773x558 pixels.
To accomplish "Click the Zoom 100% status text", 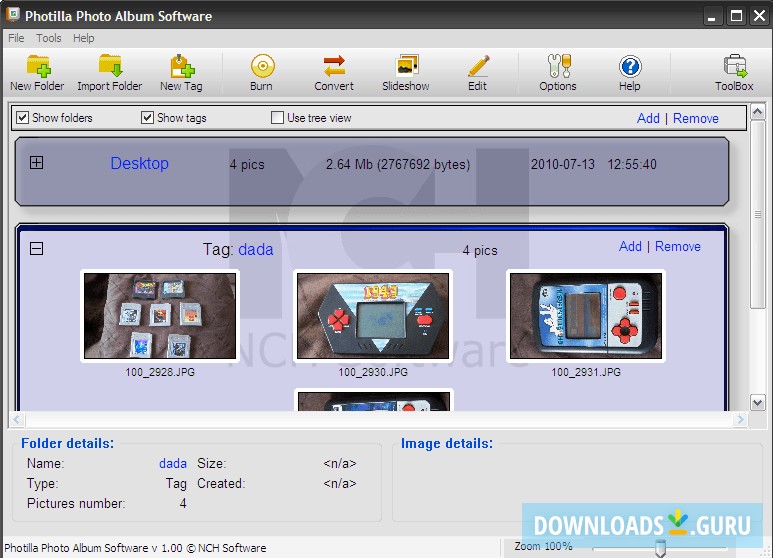I will point(543,546).
